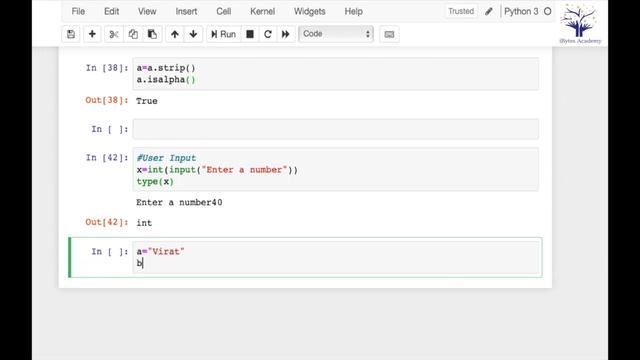Open the View menu

click(147, 11)
